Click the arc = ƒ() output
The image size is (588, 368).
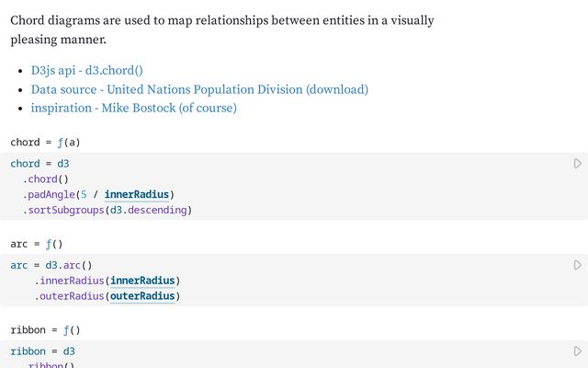pyautogui.click(x=36, y=244)
